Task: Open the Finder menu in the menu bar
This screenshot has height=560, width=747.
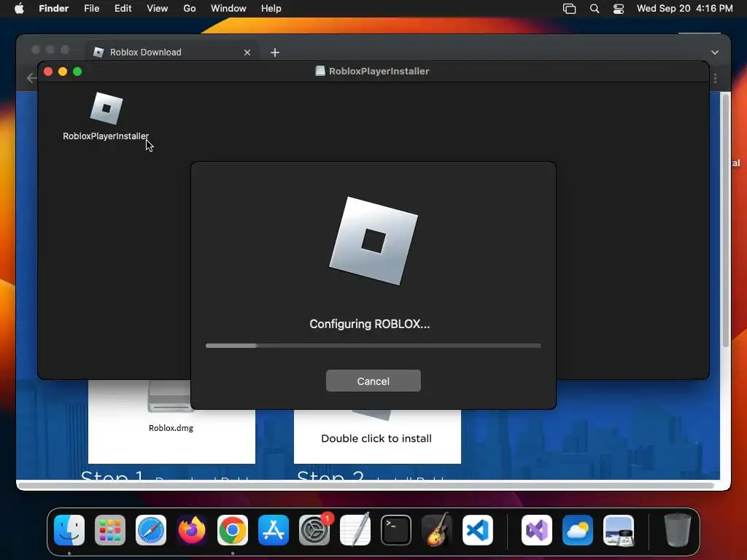Action: 54,8
